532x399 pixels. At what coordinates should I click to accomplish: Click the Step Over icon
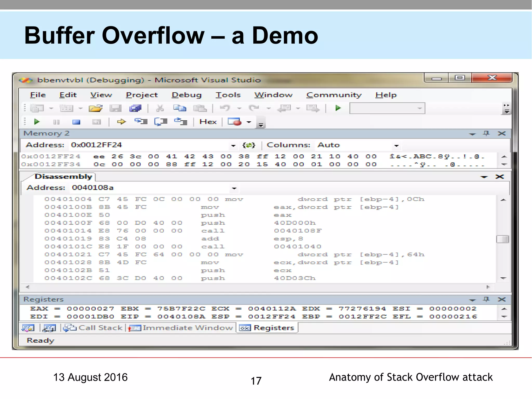[161, 121]
